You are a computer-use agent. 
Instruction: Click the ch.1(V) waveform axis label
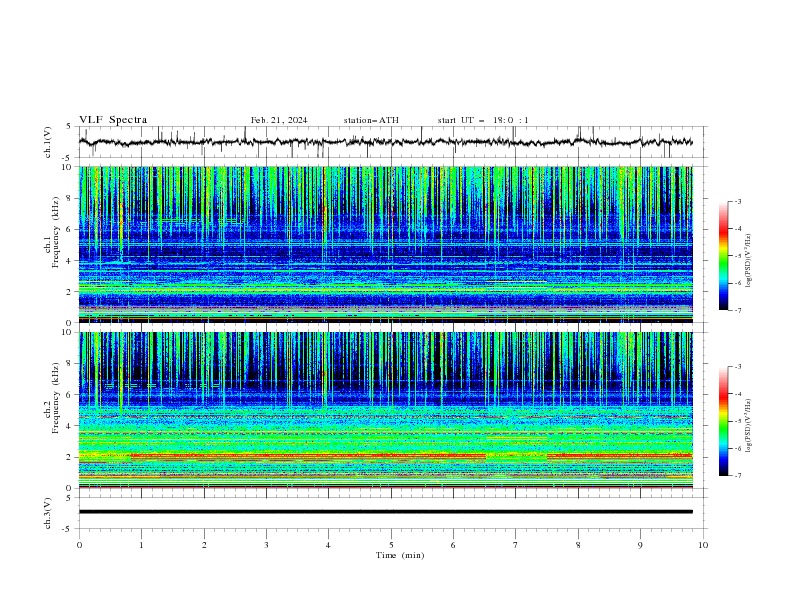48,142
